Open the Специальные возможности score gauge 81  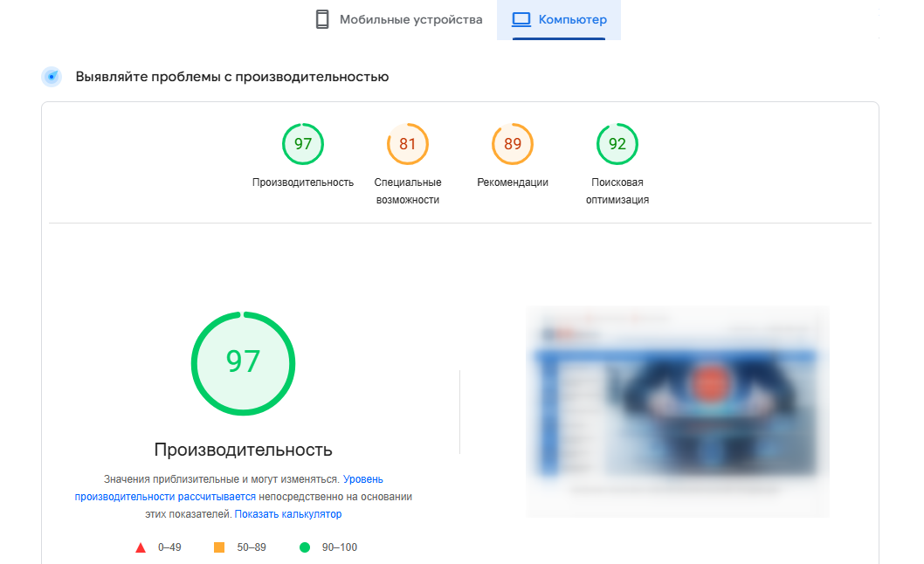[408, 144]
